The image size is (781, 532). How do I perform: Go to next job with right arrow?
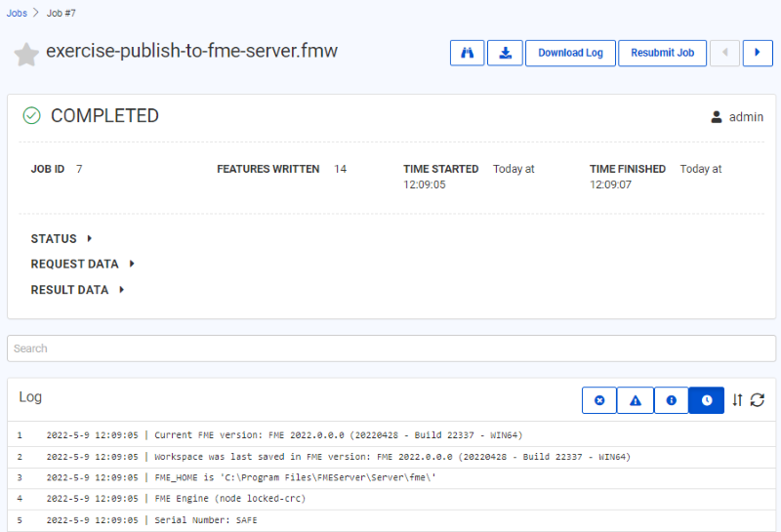[758, 53]
